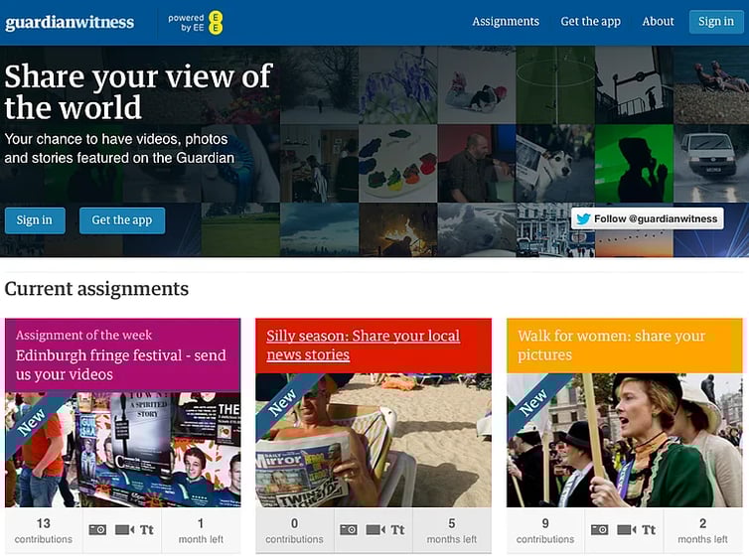Click the white van in water mosaic photo
749x560 pixels.
point(711,163)
